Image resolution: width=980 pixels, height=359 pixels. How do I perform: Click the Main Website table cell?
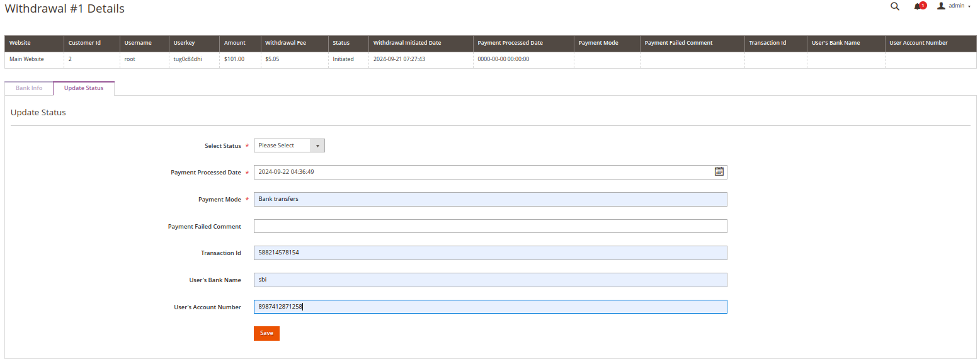[26, 59]
